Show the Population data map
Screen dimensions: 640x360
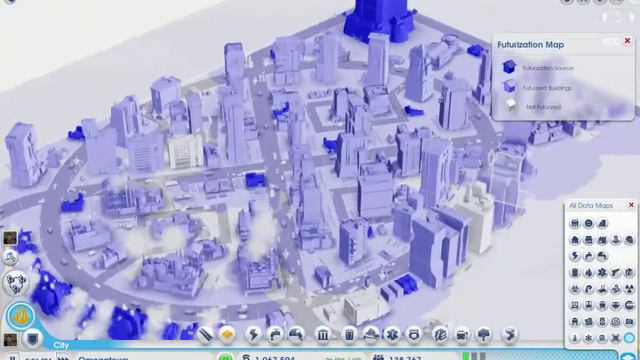click(x=575, y=223)
